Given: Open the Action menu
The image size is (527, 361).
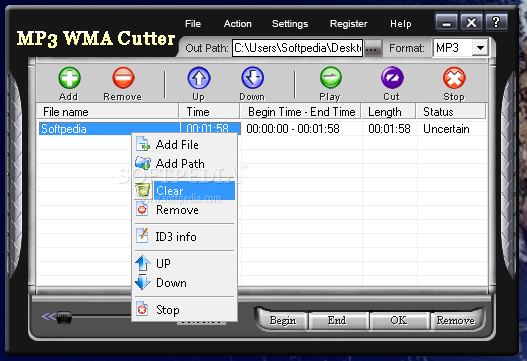Looking at the screenshot, I should pos(238,24).
